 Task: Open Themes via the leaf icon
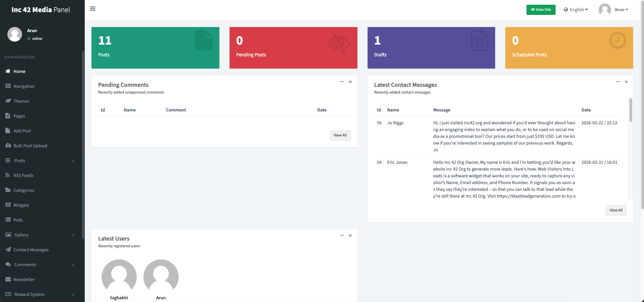pyautogui.click(x=8, y=101)
